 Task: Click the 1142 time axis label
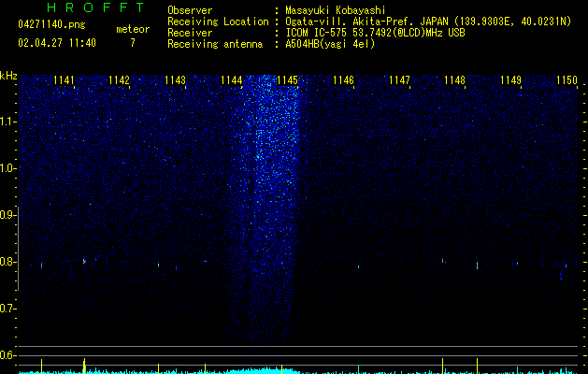pyautogui.click(x=120, y=80)
